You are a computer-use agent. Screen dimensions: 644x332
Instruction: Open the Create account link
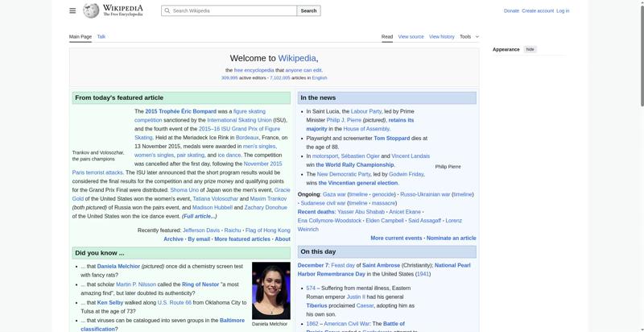point(537,10)
